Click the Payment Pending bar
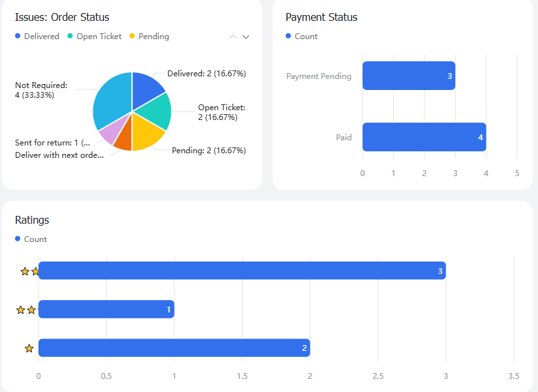The image size is (538, 392). tap(409, 76)
